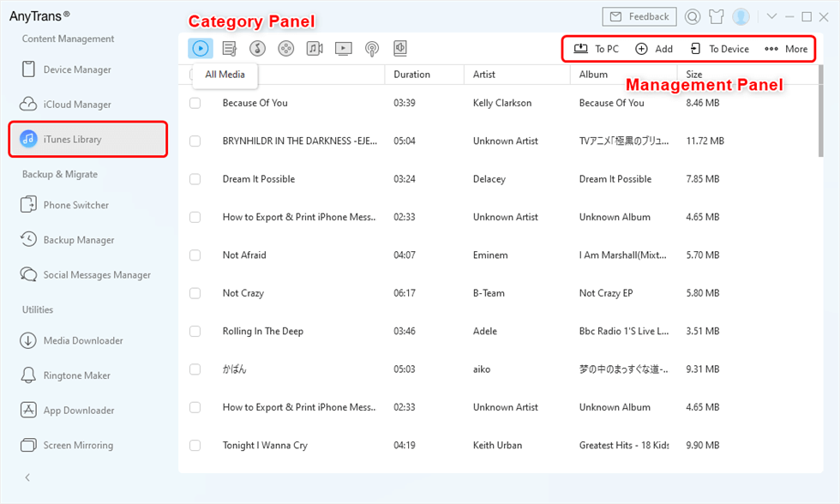
Task: Sort by the Album column header
Action: click(624, 75)
